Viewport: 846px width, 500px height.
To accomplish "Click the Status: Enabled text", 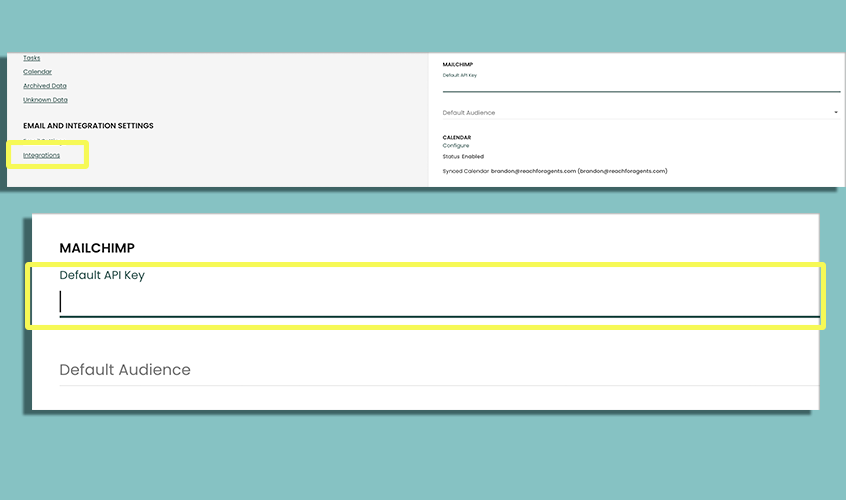I will pos(463,157).
